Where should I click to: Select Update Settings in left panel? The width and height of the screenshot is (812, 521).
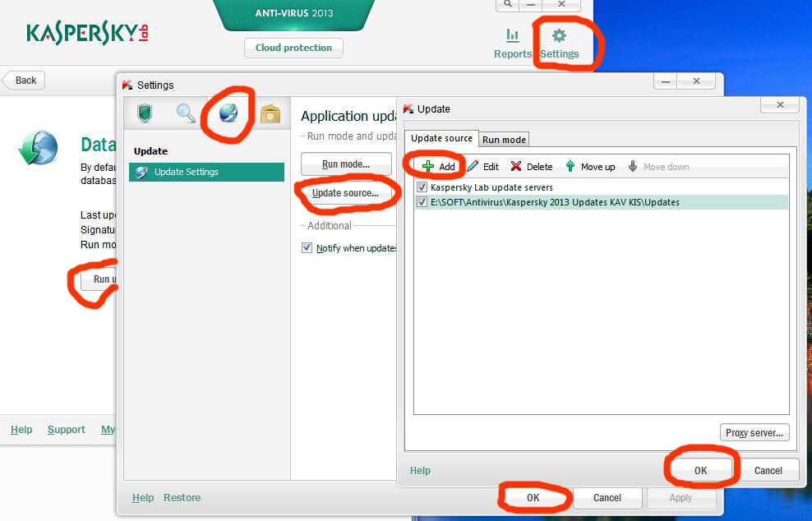point(206,172)
